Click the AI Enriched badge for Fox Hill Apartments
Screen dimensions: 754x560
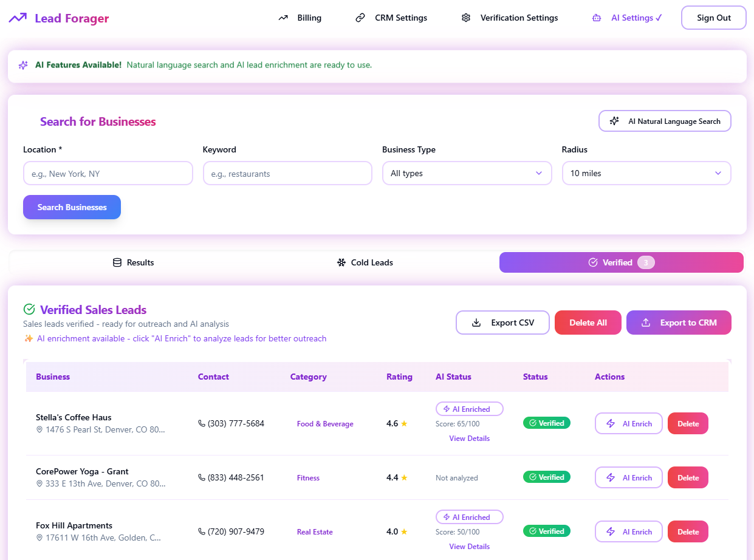pyautogui.click(x=469, y=517)
